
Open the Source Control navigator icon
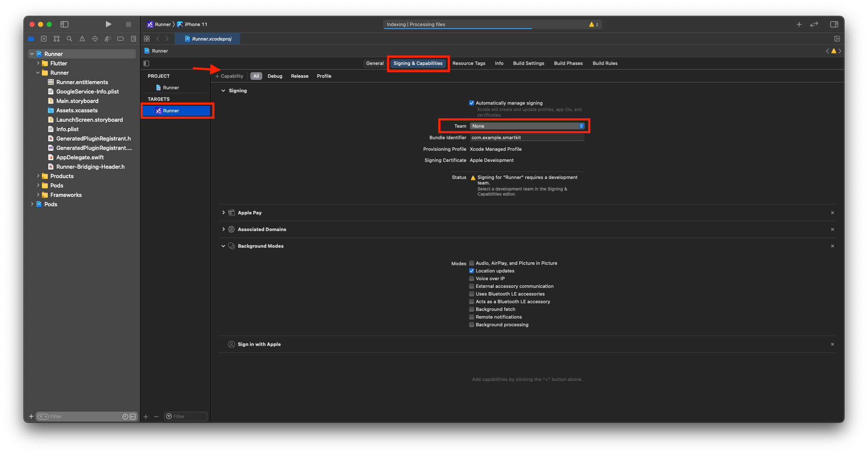[x=44, y=39]
